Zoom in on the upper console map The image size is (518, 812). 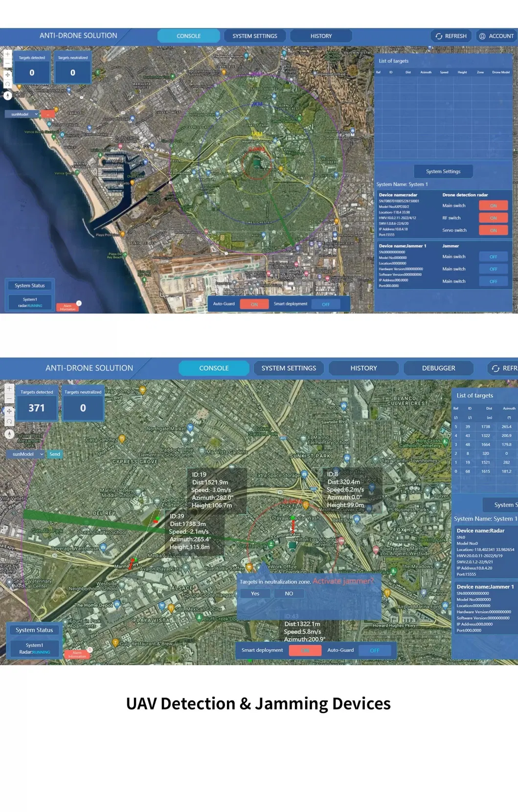(x=7, y=54)
